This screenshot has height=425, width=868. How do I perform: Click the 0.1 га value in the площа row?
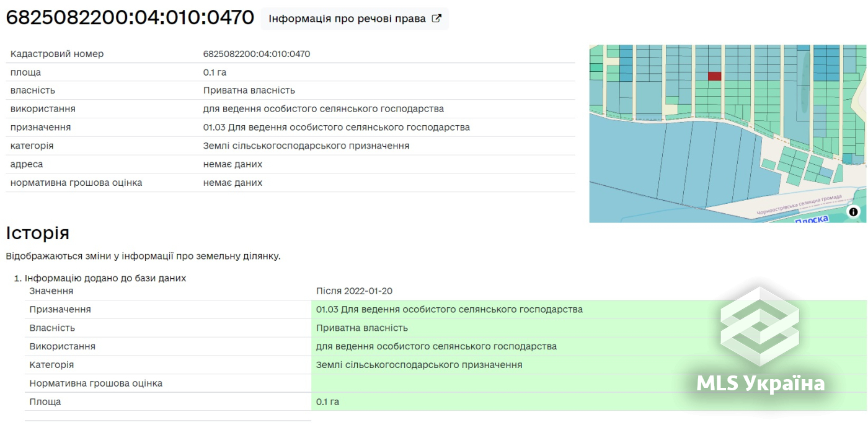pos(215,72)
